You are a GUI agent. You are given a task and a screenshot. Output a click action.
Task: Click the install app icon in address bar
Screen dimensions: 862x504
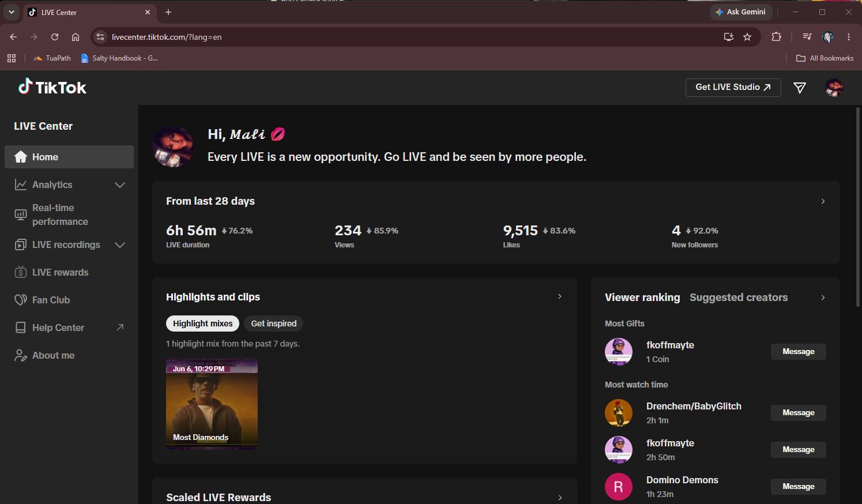point(729,37)
